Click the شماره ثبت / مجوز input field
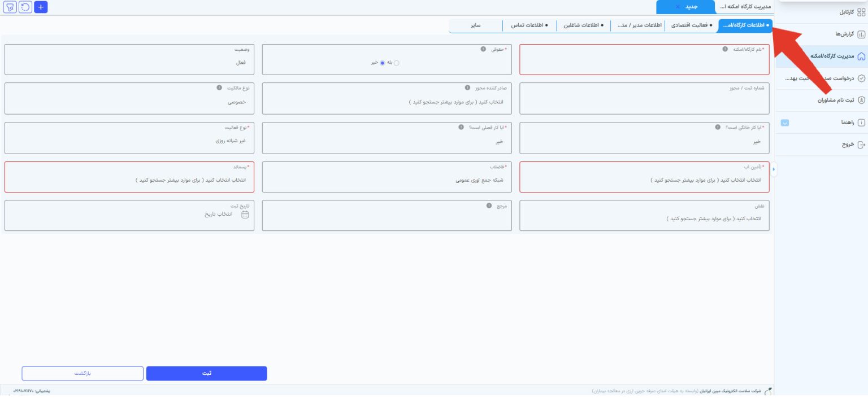Viewport: 868px width, 398px height. (x=644, y=98)
